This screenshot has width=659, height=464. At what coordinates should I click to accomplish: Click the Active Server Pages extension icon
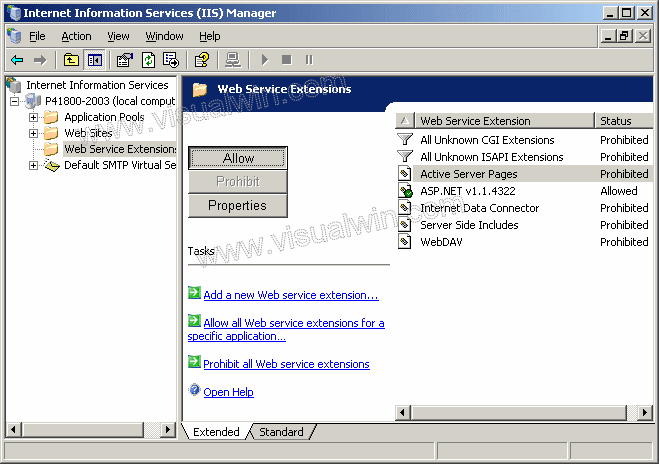click(404, 174)
